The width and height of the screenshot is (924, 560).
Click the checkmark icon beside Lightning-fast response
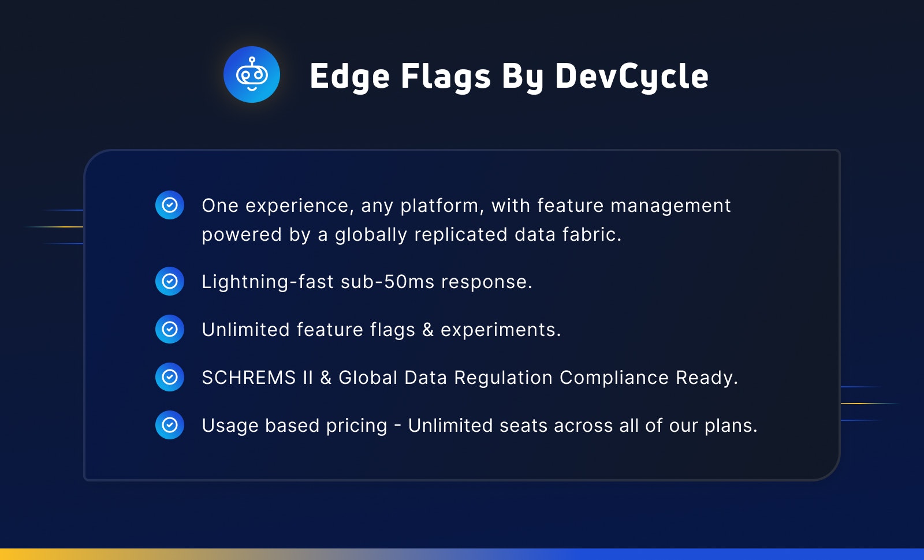tap(170, 281)
